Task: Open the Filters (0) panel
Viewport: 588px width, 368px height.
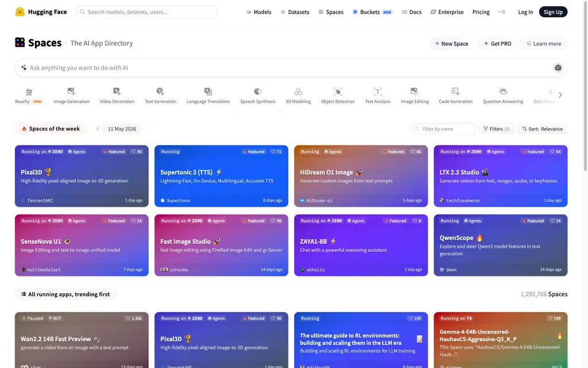Action: click(x=497, y=129)
